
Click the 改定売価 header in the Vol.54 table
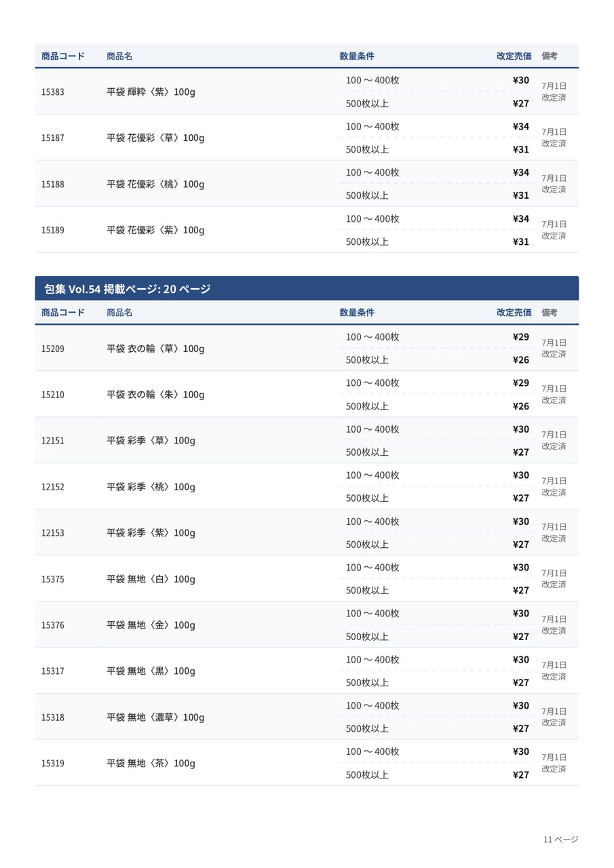point(514,313)
